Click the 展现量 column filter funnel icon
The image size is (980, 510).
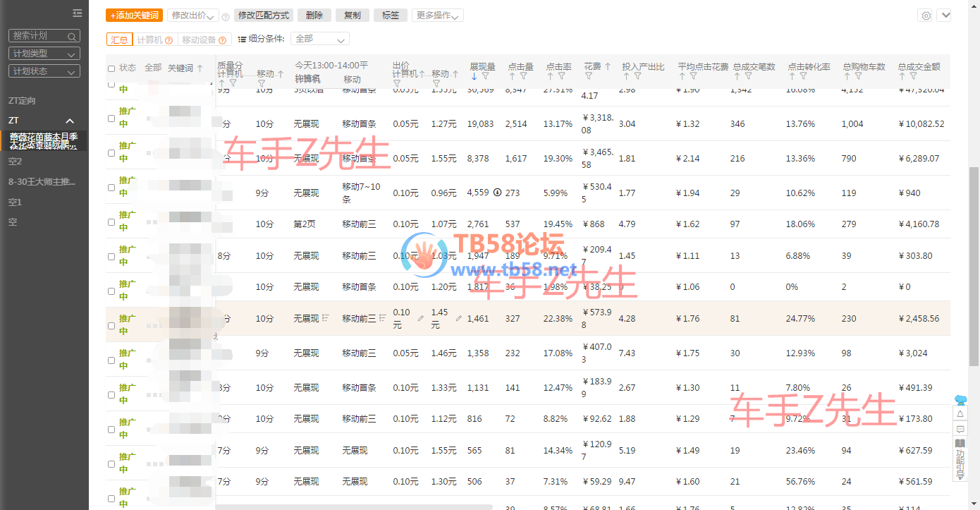[485, 76]
